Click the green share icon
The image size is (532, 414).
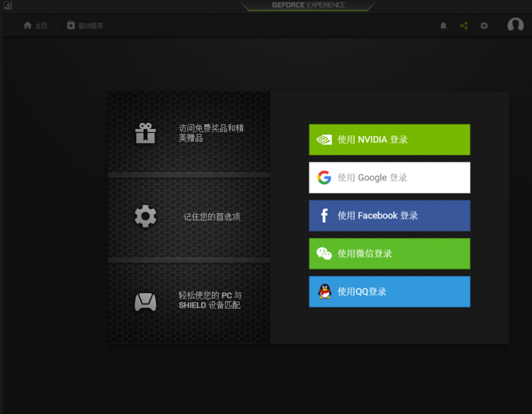coord(464,26)
